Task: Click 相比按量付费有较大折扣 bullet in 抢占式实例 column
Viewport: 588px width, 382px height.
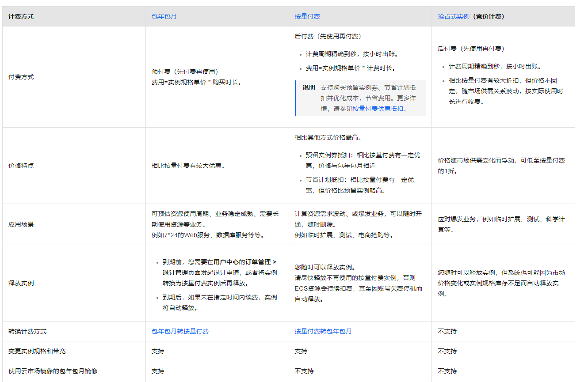Action: [506, 91]
